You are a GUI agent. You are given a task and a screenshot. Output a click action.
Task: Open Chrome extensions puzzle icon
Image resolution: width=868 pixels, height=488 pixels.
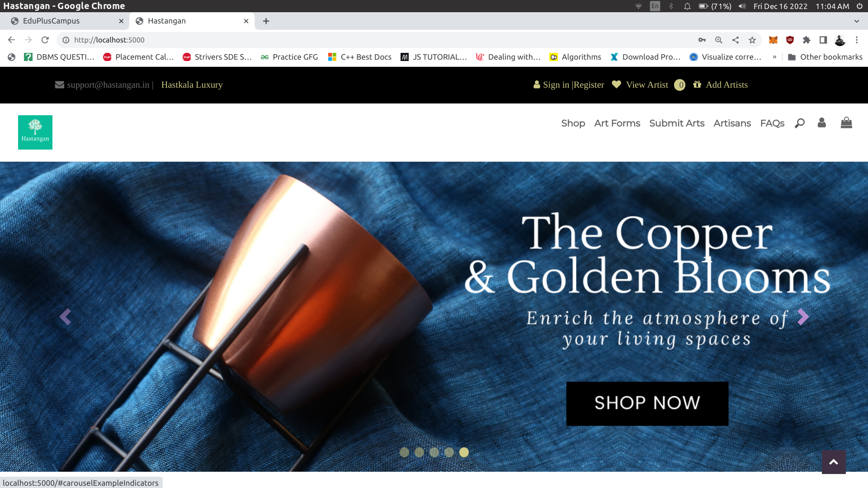pyautogui.click(x=807, y=40)
